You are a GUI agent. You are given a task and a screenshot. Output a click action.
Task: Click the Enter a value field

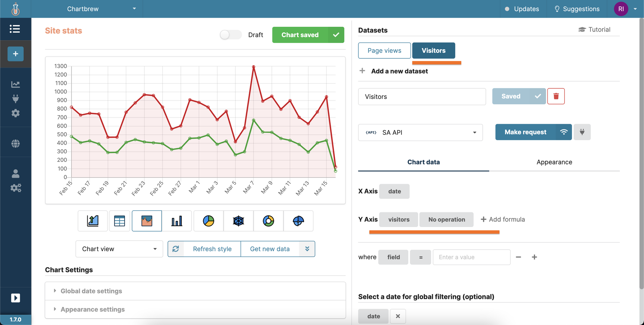471,257
